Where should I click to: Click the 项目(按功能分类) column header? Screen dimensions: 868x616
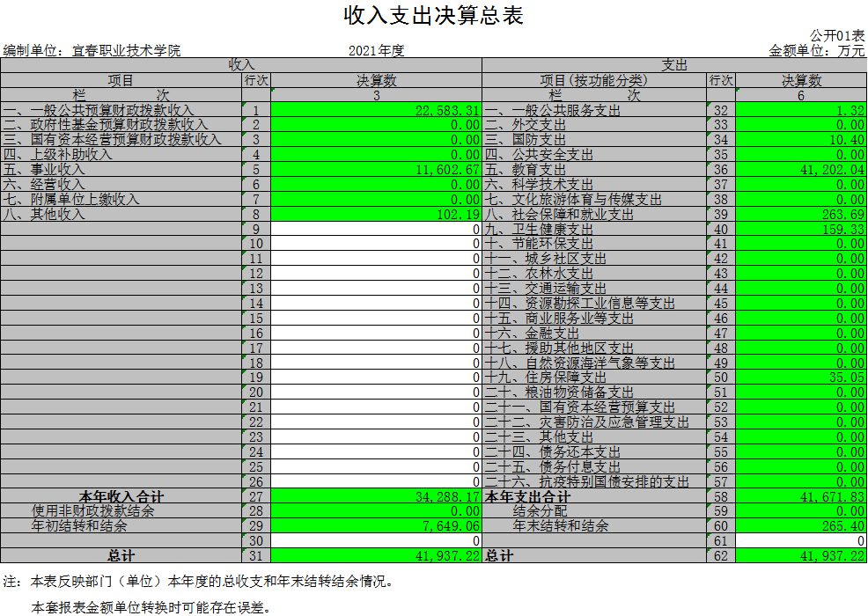[594, 80]
